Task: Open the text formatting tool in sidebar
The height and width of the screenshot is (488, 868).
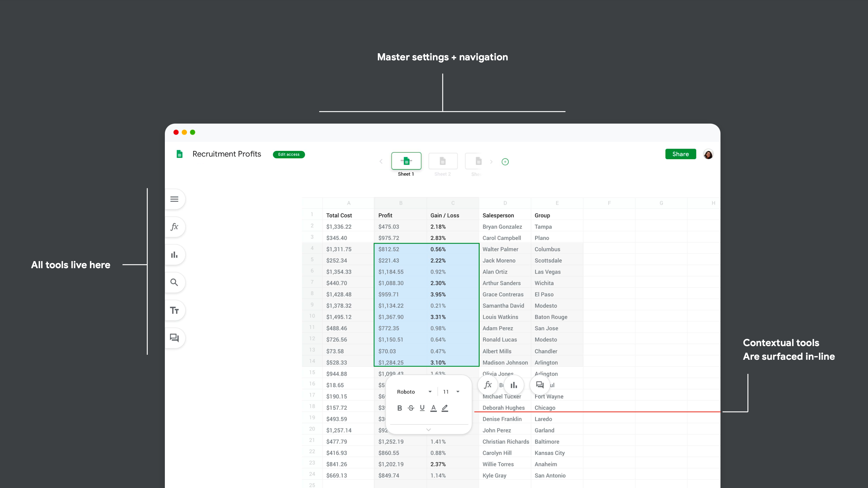Action: pyautogui.click(x=174, y=310)
